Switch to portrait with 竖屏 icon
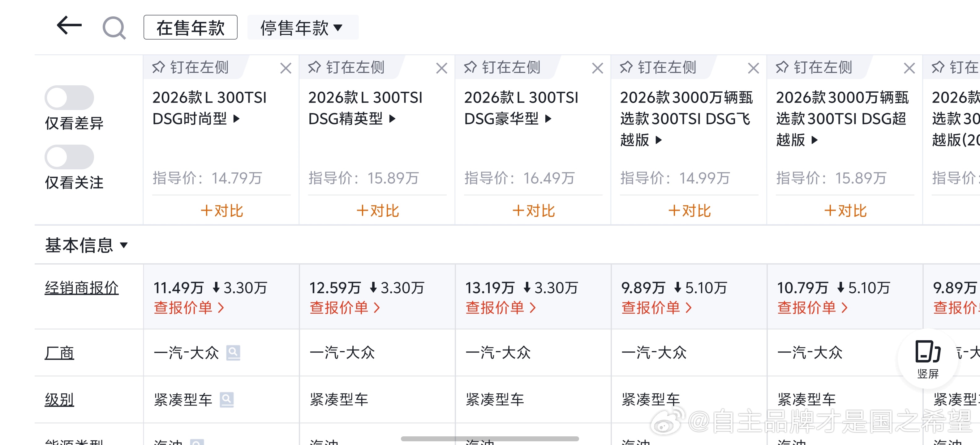 point(927,359)
